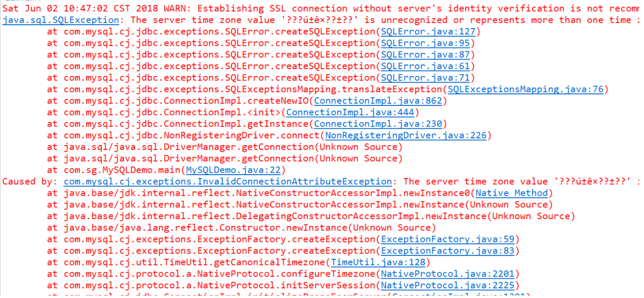This screenshot has width=644, height=298.
Task: Open NonRegisteringDriver.java line 226 link
Action: [408, 135]
